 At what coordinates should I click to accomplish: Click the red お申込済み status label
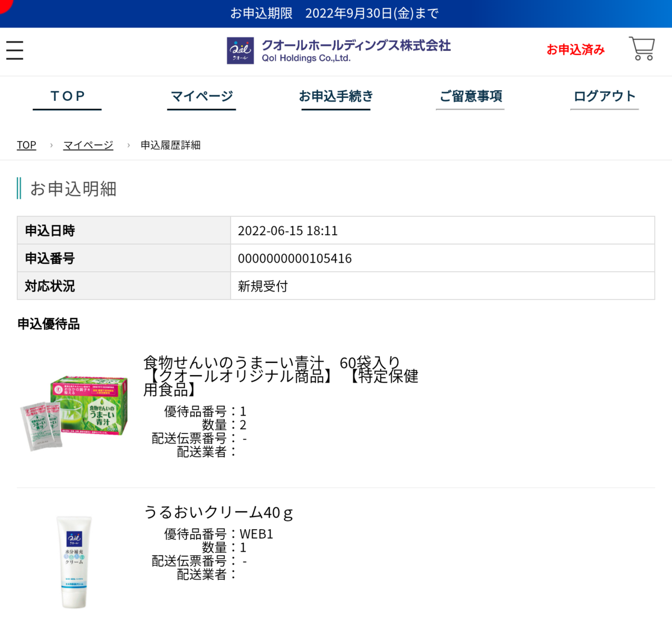576,50
